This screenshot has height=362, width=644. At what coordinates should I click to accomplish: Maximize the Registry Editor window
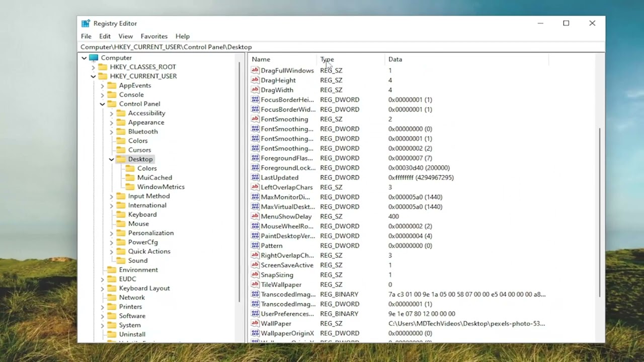click(566, 23)
